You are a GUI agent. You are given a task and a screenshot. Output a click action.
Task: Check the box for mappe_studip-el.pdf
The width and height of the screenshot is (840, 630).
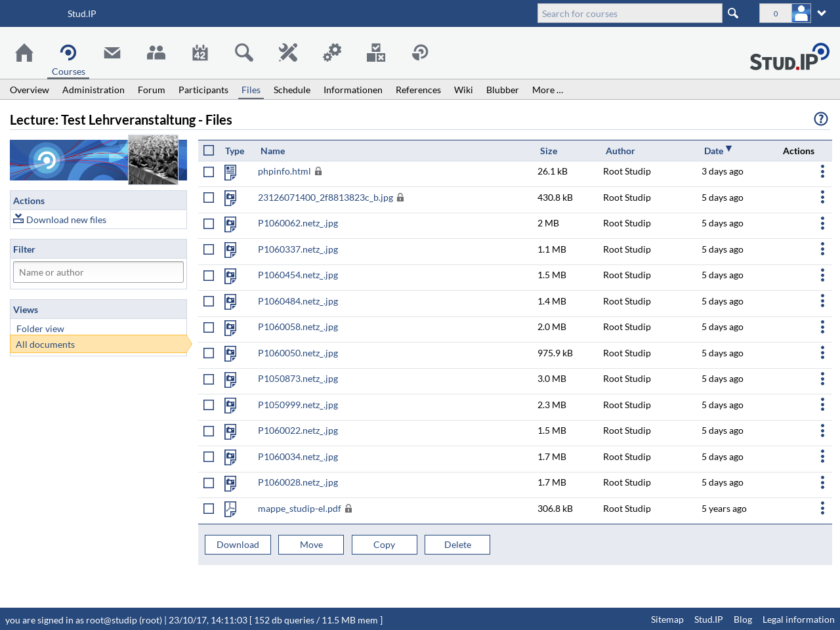(x=209, y=509)
